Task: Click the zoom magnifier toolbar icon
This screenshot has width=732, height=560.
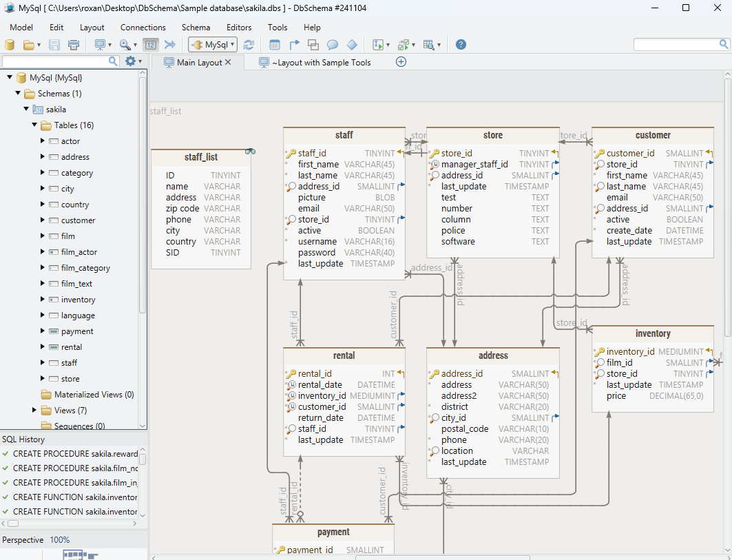Action: pos(125,45)
